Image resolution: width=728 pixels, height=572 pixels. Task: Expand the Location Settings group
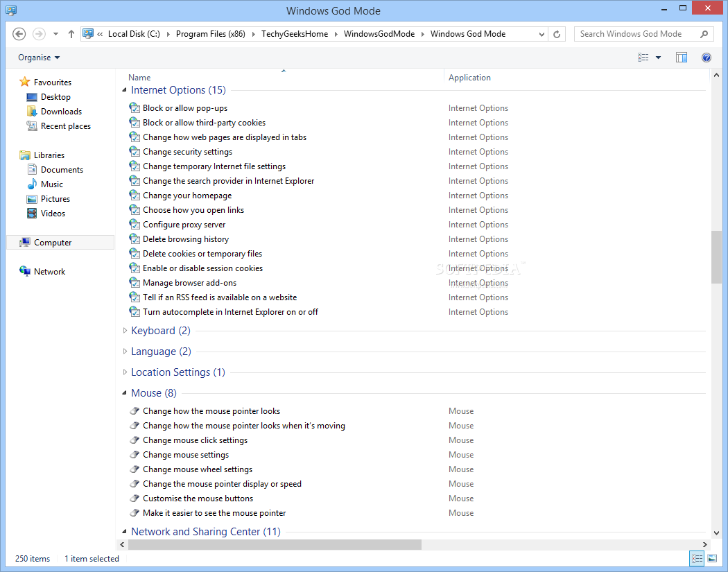point(124,372)
